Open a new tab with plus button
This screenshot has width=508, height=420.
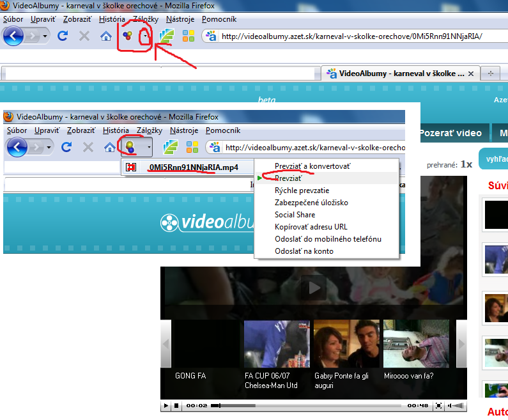(491, 74)
